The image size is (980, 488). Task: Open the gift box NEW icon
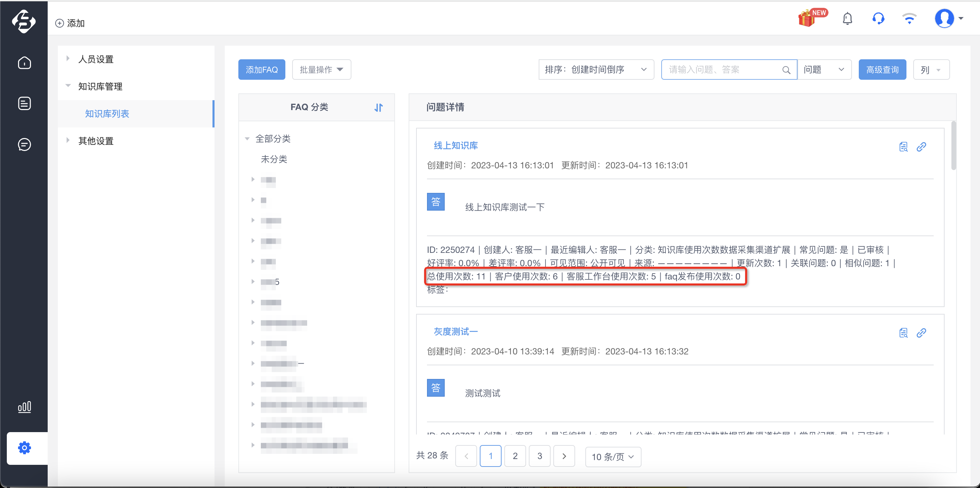pos(812,18)
